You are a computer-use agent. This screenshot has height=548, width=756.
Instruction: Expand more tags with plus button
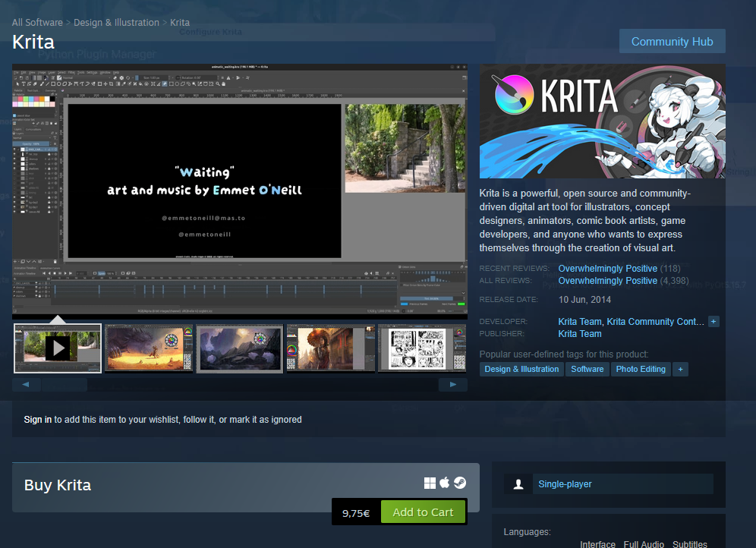pyautogui.click(x=680, y=369)
